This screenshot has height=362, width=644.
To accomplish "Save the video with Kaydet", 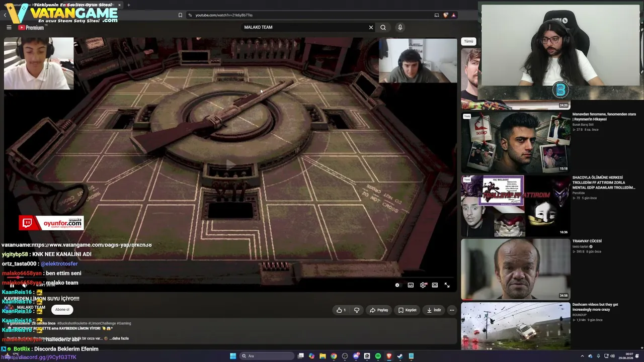I will coord(408,310).
